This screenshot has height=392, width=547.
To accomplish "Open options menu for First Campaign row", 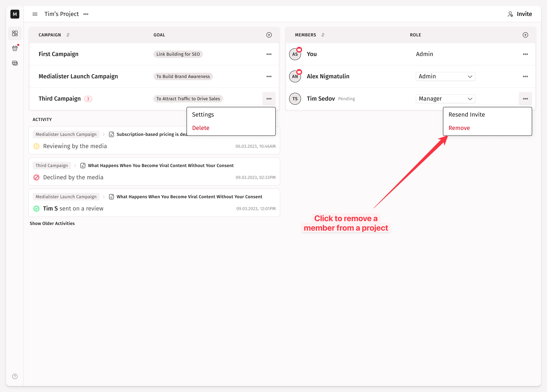I will [x=269, y=54].
